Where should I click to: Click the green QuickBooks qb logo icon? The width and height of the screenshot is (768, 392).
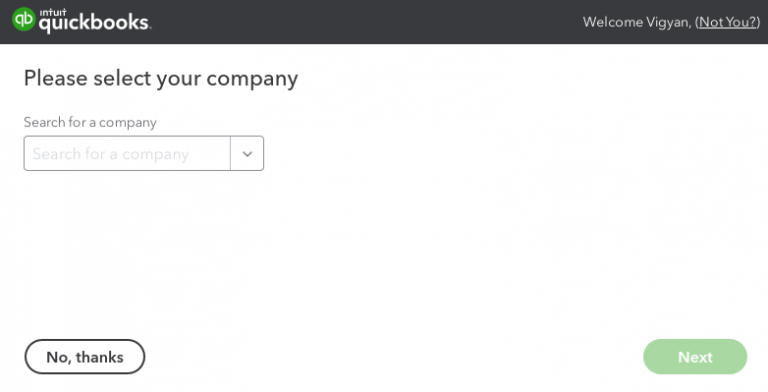point(24,20)
